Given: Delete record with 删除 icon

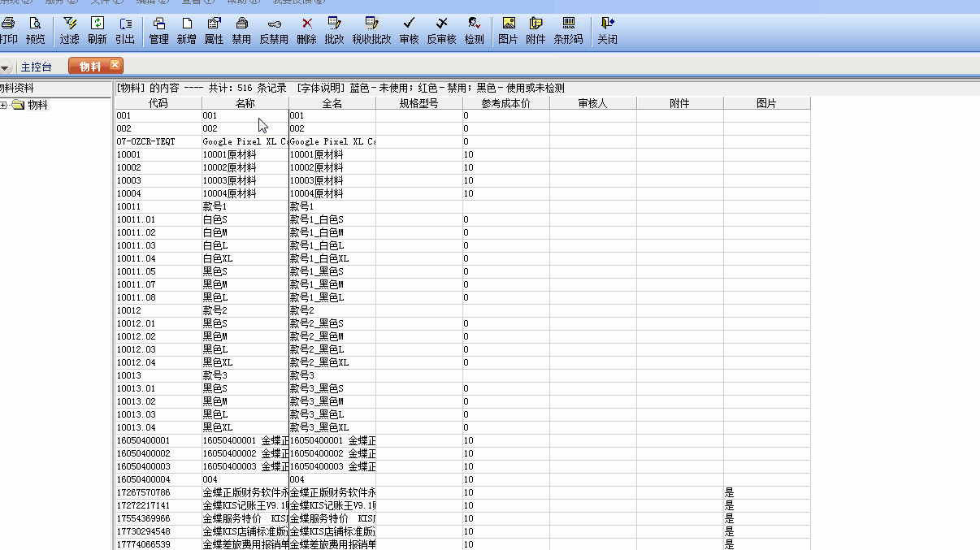Looking at the screenshot, I should (307, 30).
